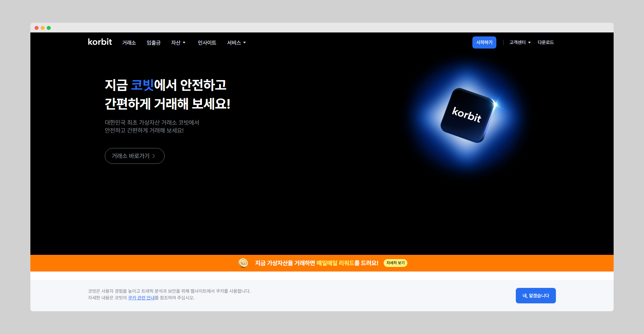The height and width of the screenshot is (334, 644).
Task: Click the glowing korbit cube graphic
Action: click(x=467, y=115)
